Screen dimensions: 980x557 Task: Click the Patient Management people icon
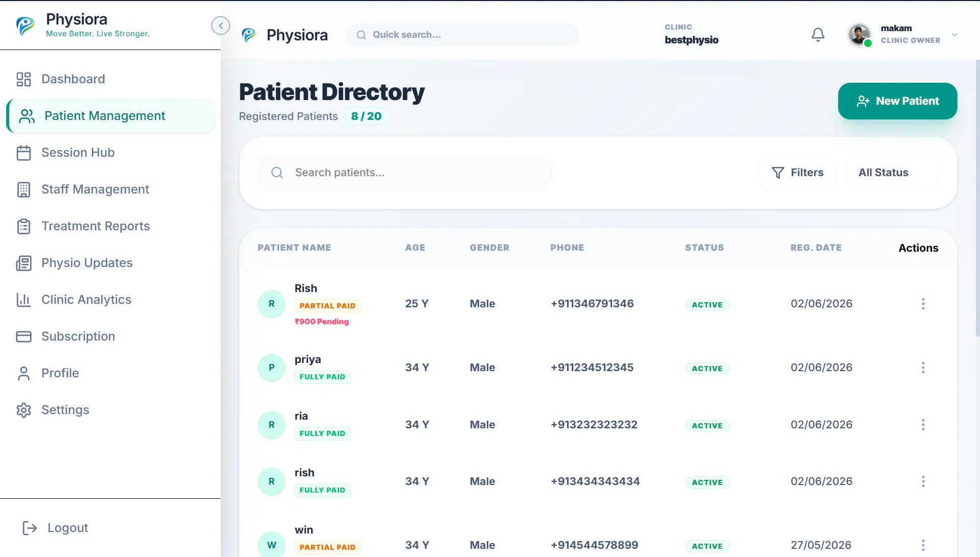tap(27, 116)
